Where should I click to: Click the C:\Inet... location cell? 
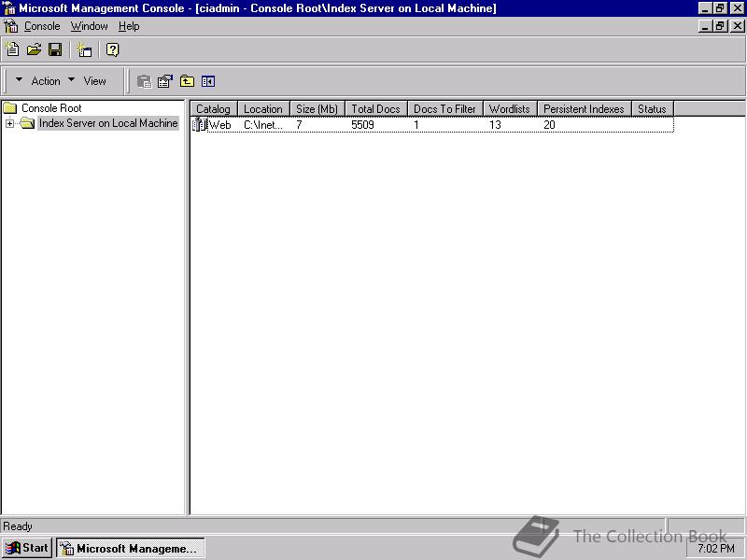point(263,125)
